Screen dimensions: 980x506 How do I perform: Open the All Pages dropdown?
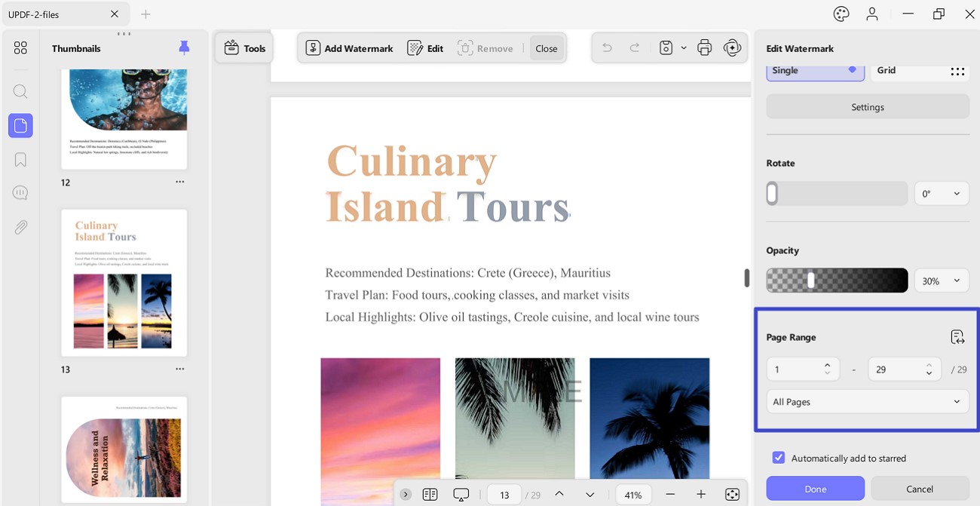pyautogui.click(x=868, y=402)
